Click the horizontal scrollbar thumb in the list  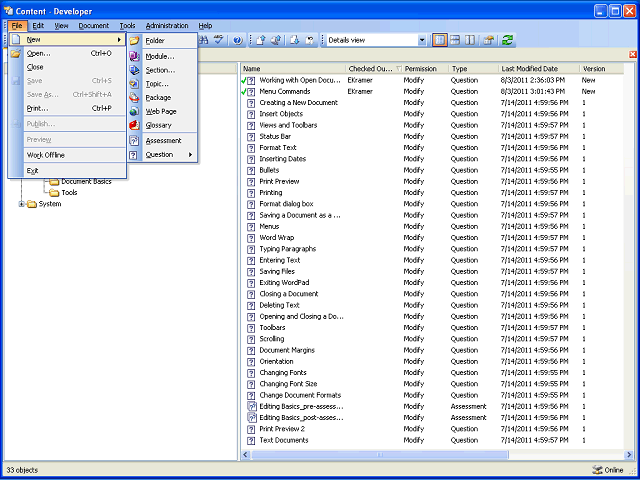click(380, 454)
